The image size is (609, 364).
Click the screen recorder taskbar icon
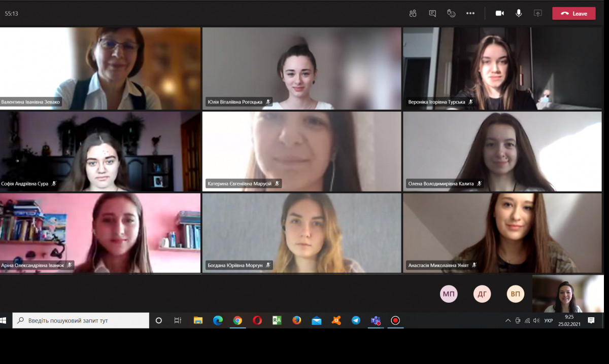coord(395,320)
